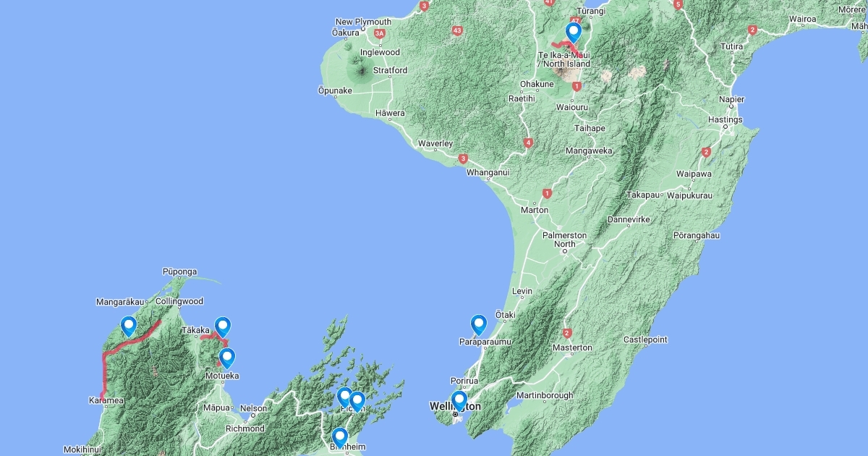Click the Martinborough label

pyautogui.click(x=544, y=396)
